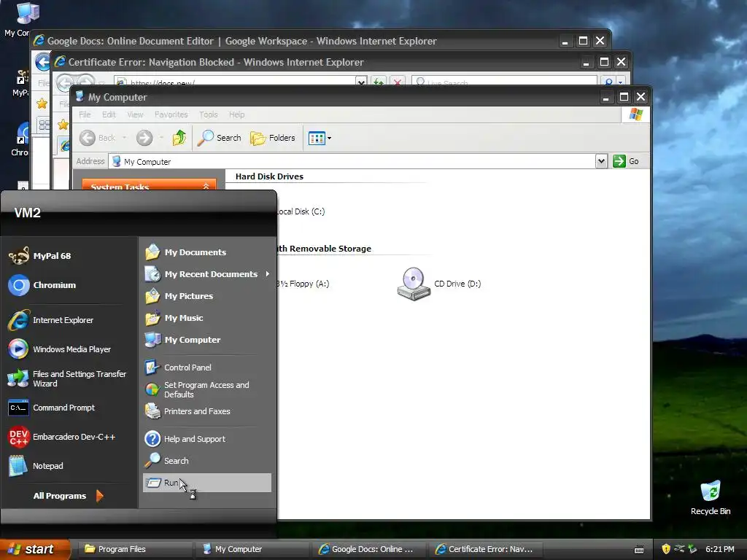Screen dimensions: 747x560
Task: Open File menu in My Computer
Action: (x=85, y=114)
